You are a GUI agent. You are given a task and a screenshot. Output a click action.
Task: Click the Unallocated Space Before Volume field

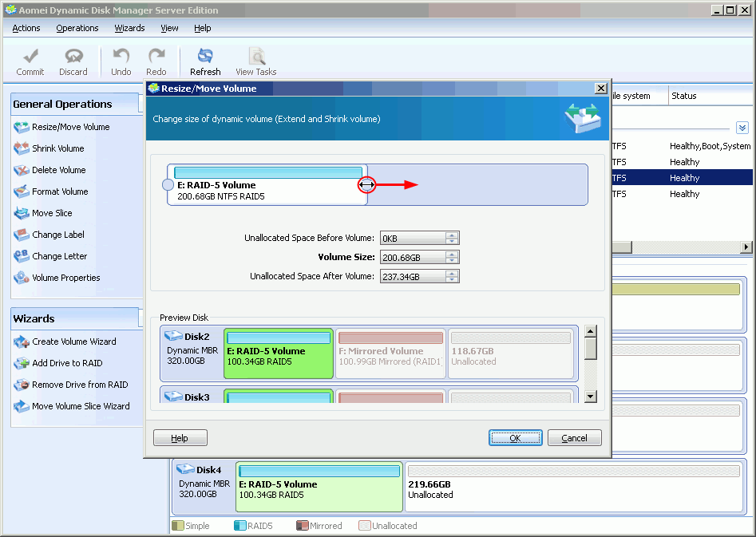coord(413,238)
